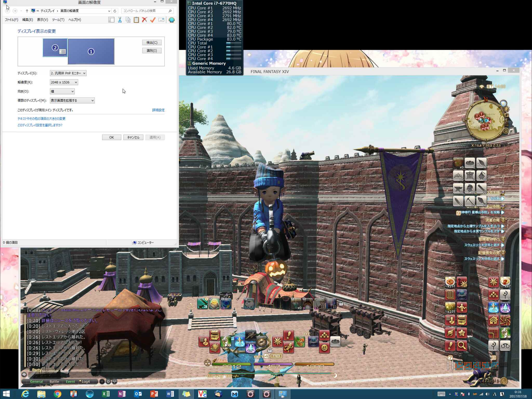Open the resolution dropdown showing 2048 x 1536
Screen dimensions: 532x399
pos(64,82)
